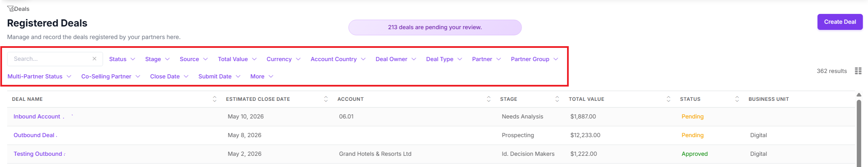Viewport: 868px width, 167px height.
Task: Sort by Deal Name column arrows
Action: pyautogui.click(x=214, y=99)
